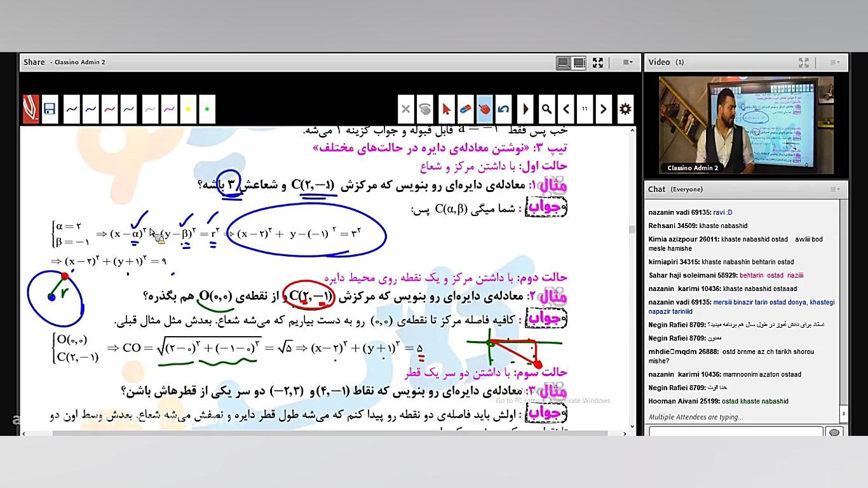Click Kimia azizpour 26011 chat message

coord(736,244)
